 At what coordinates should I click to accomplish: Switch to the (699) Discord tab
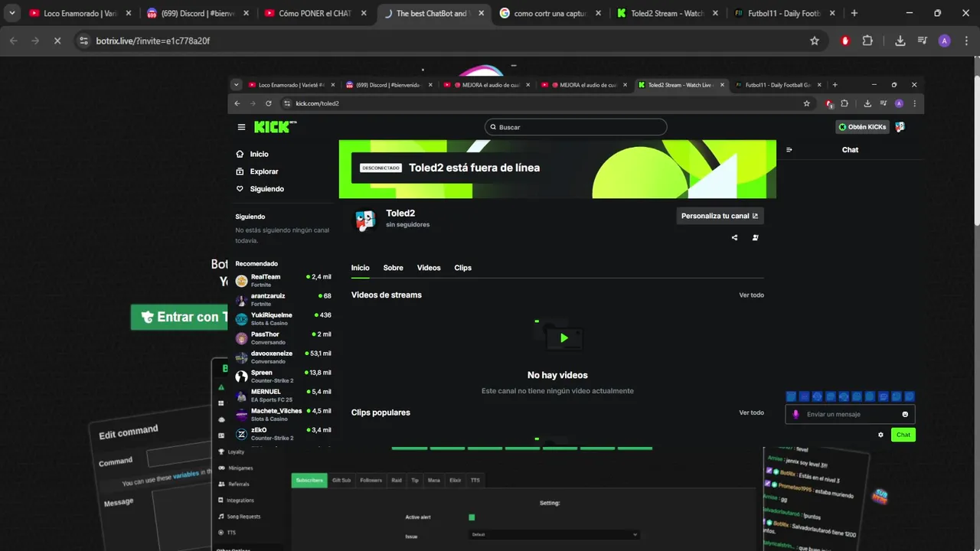click(x=195, y=13)
